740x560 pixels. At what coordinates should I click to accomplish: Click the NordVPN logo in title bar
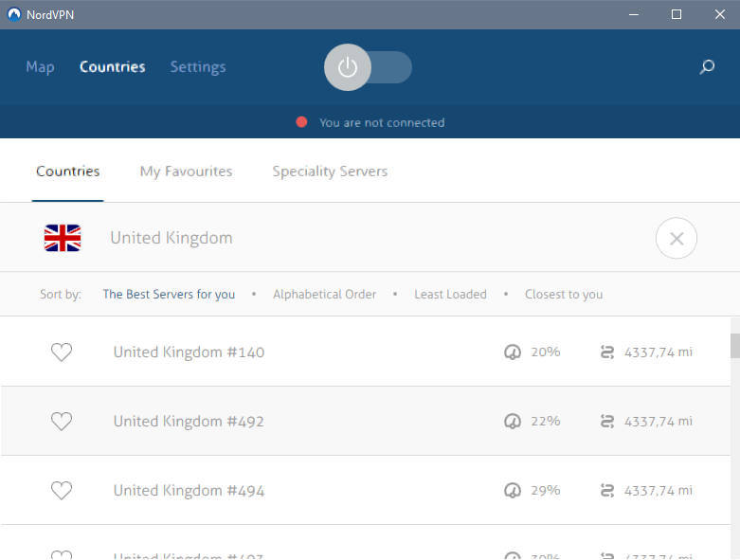14,14
